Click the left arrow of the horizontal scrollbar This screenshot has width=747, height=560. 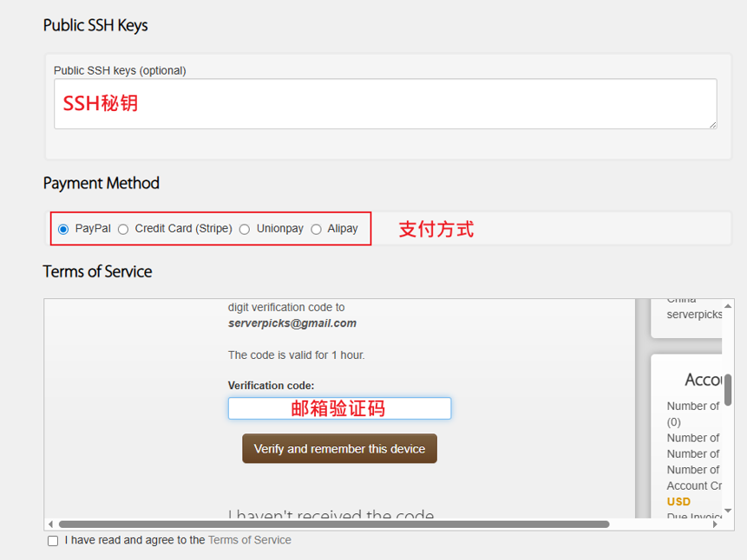tap(50, 524)
